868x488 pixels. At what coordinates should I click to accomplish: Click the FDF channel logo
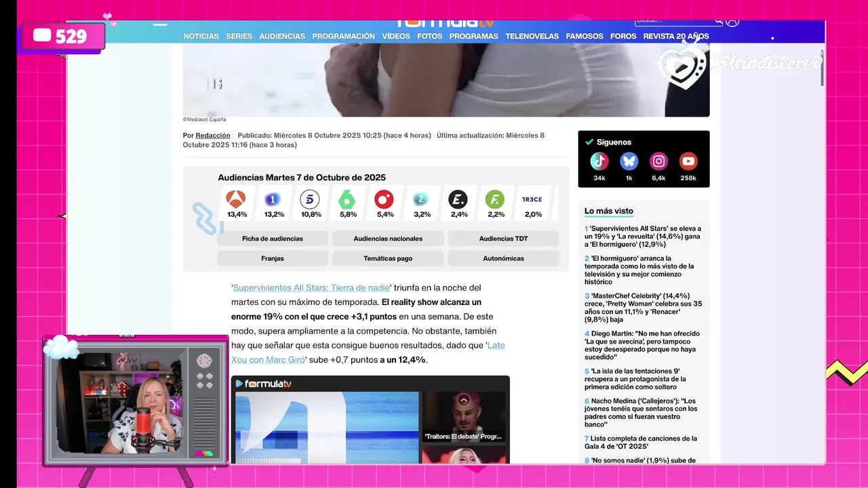click(x=495, y=199)
